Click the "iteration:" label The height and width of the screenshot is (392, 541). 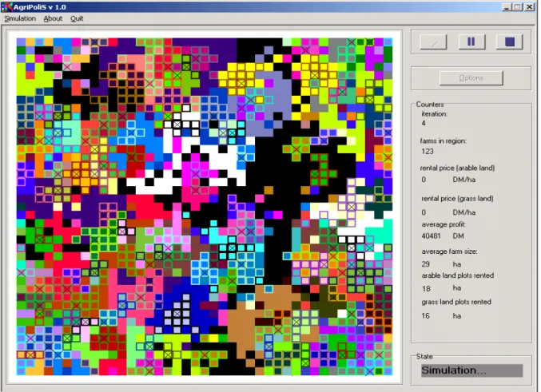click(435, 114)
